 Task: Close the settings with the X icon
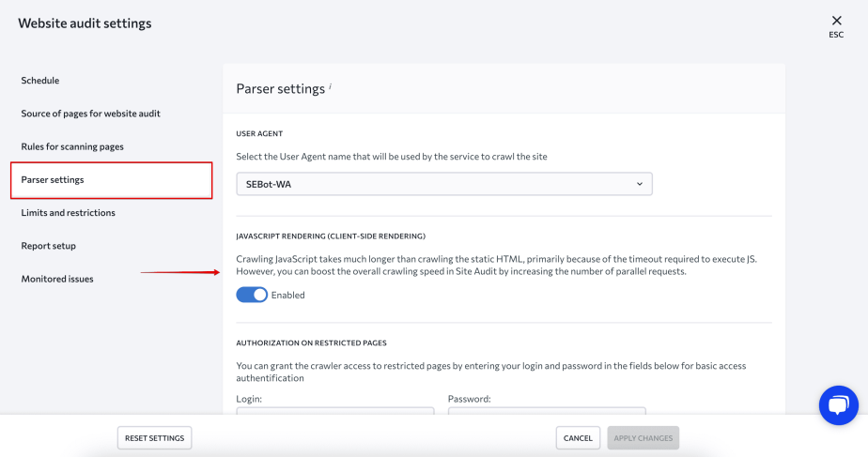pyautogui.click(x=836, y=21)
